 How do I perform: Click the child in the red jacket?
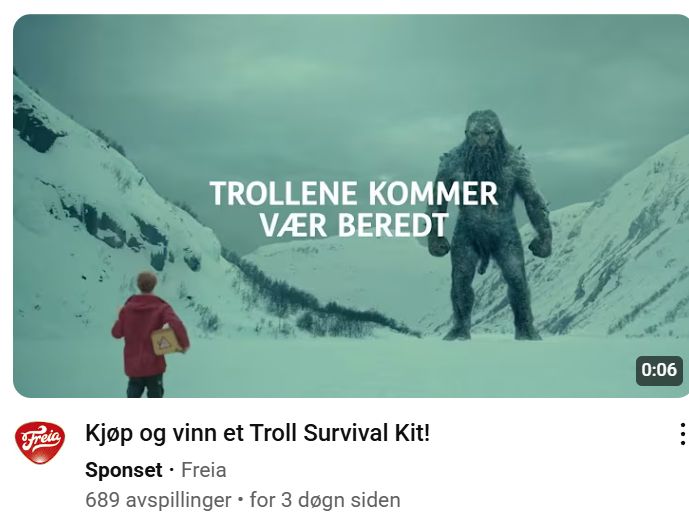[x=149, y=335]
